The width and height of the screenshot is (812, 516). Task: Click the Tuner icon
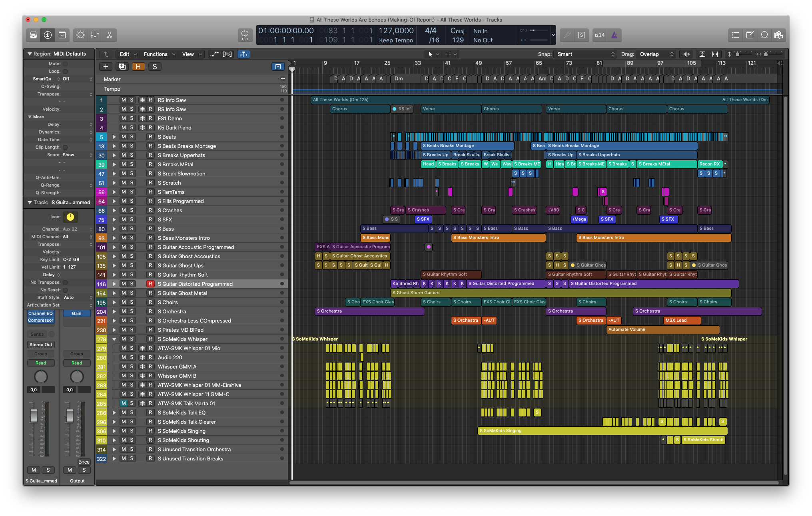[x=567, y=35]
